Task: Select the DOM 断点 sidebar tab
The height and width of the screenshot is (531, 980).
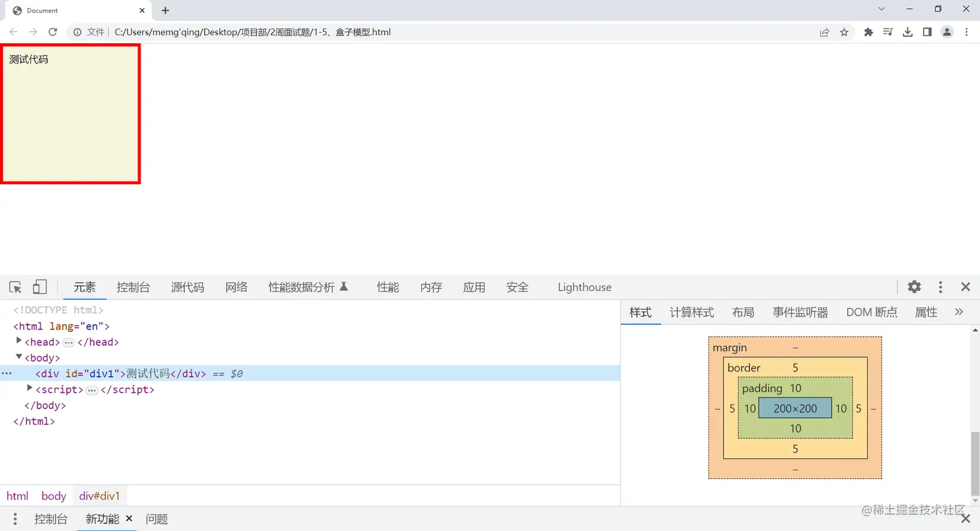Action: tap(872, 313)
